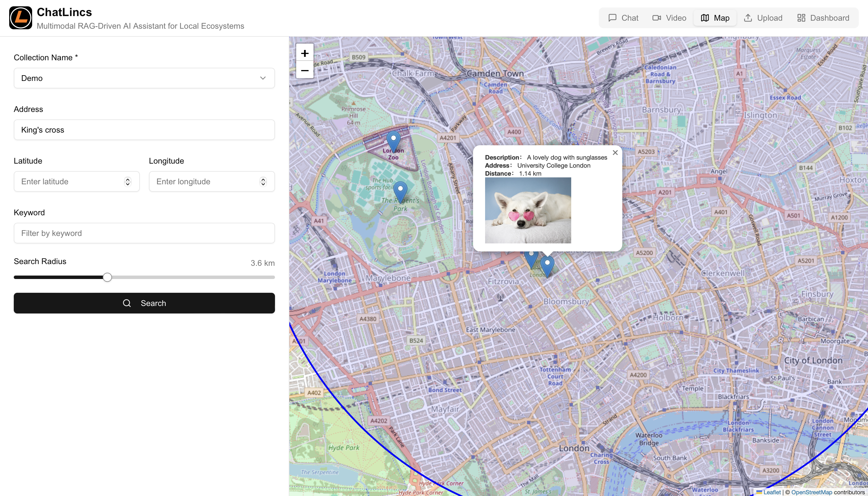Close the dog description popup
This screenshot has width=868, height=496.
coord(615,153)
